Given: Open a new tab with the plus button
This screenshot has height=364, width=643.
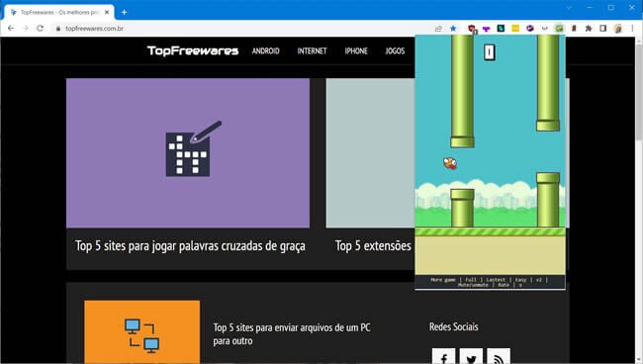Looking at the screenshot, I should click(124, 12).
